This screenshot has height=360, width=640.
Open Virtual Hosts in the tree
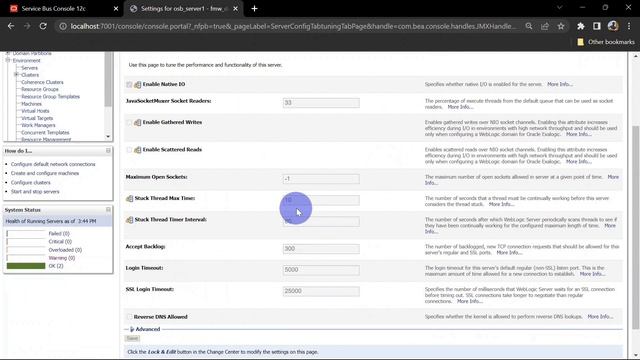point(35,111)
